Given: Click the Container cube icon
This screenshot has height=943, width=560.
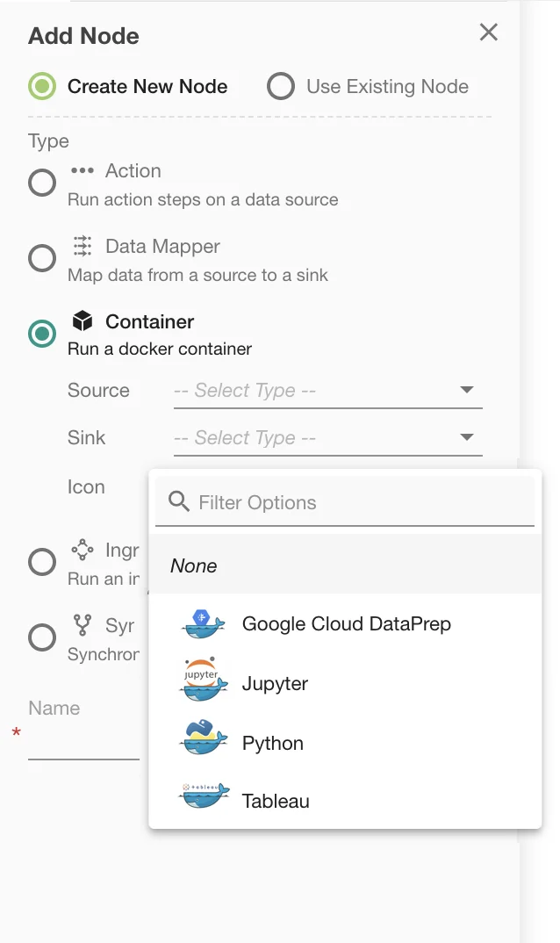Looking at the screenshot, I should 83,321.
